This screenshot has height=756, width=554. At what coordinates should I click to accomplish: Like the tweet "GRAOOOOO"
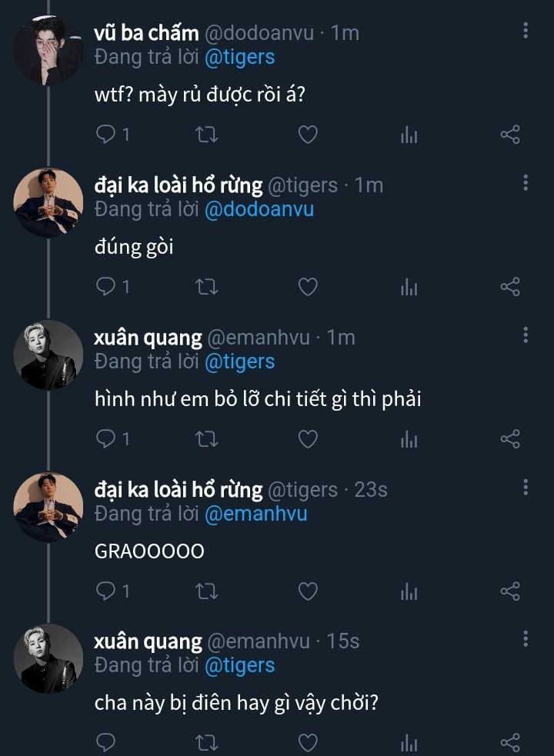click(308, 591)
